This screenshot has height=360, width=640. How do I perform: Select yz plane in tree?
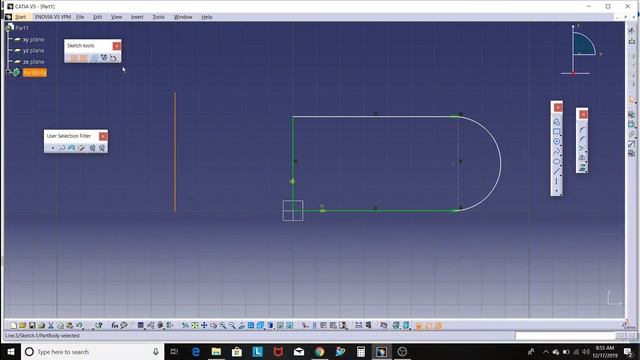[33, 51]
